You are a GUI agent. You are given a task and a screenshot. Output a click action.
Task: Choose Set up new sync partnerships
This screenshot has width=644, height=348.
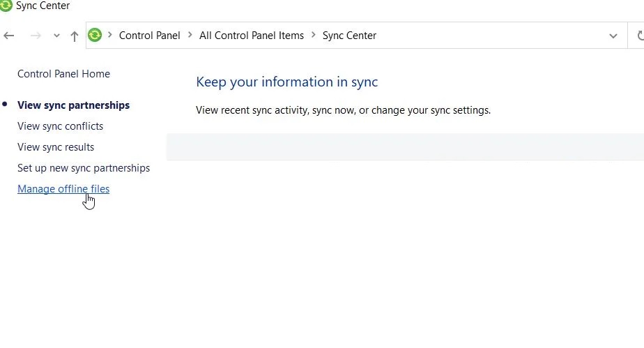84,168
